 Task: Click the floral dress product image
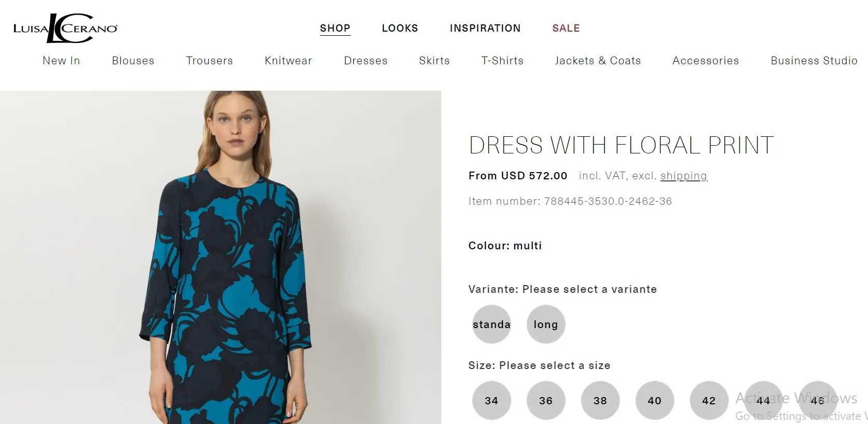click(223, 259)
